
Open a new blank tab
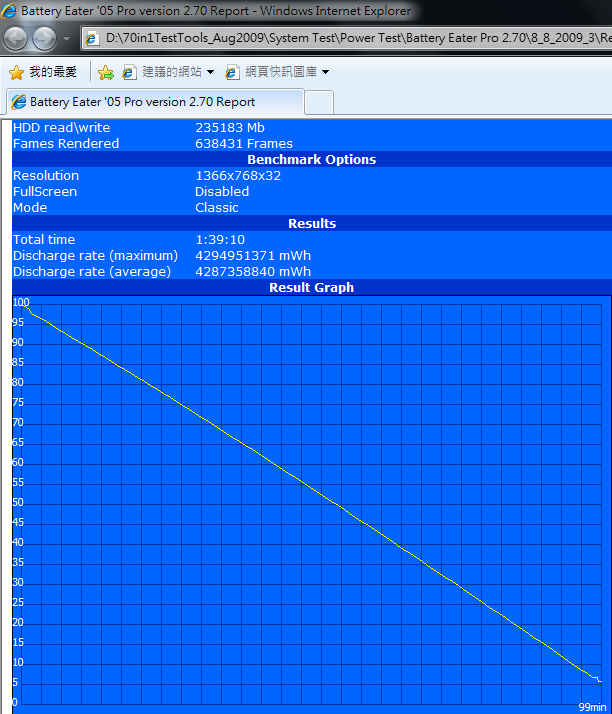tap(319, 102)
